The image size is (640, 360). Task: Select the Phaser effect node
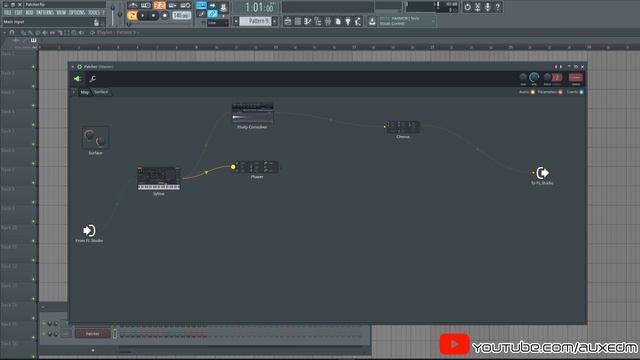click(x=257, y=167)
